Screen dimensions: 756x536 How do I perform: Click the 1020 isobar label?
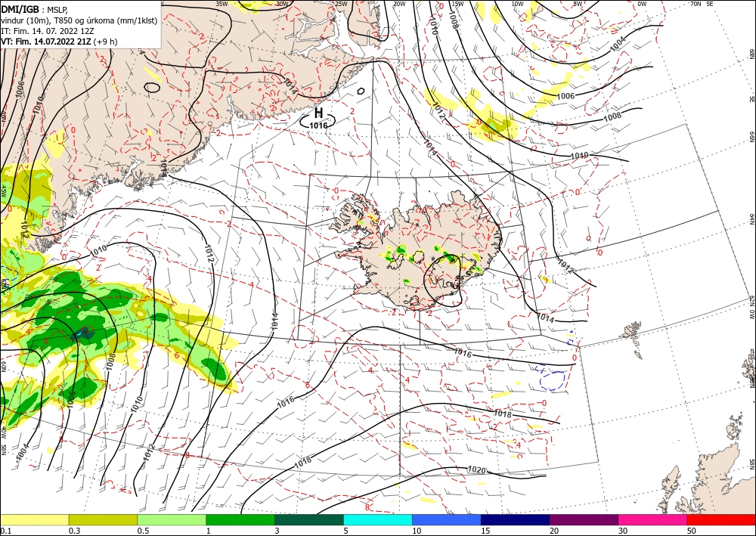coord(477,470)
